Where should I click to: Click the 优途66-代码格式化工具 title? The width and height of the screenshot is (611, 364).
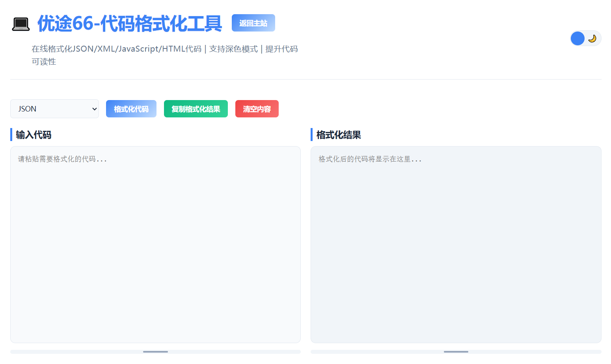tap(130, 24)
